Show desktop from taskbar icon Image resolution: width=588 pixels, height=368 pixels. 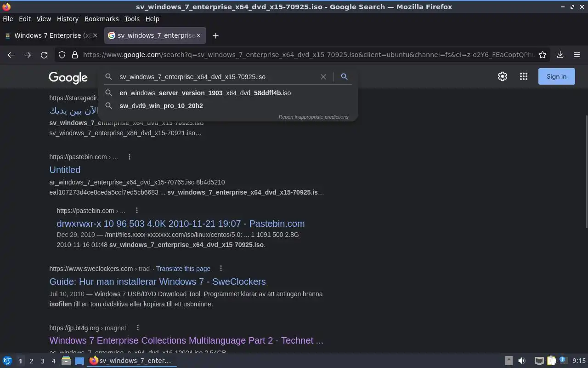click(x=79, y=361)
